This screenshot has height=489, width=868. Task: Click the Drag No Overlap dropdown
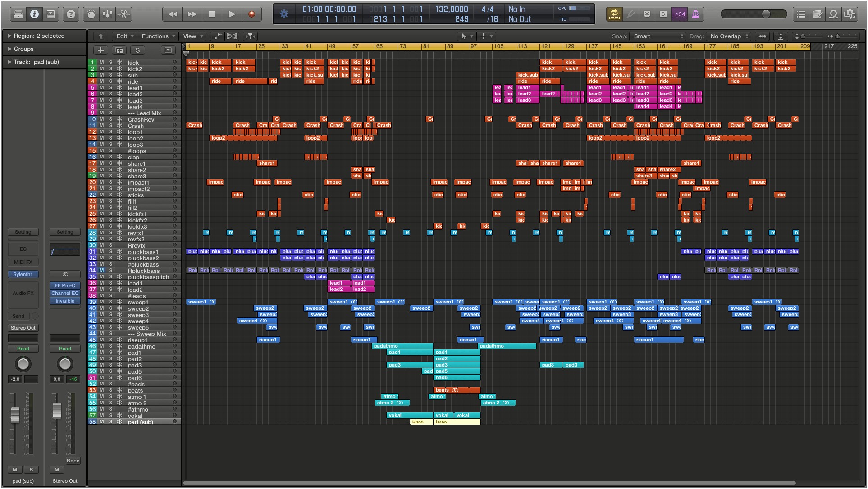[727, 36]
